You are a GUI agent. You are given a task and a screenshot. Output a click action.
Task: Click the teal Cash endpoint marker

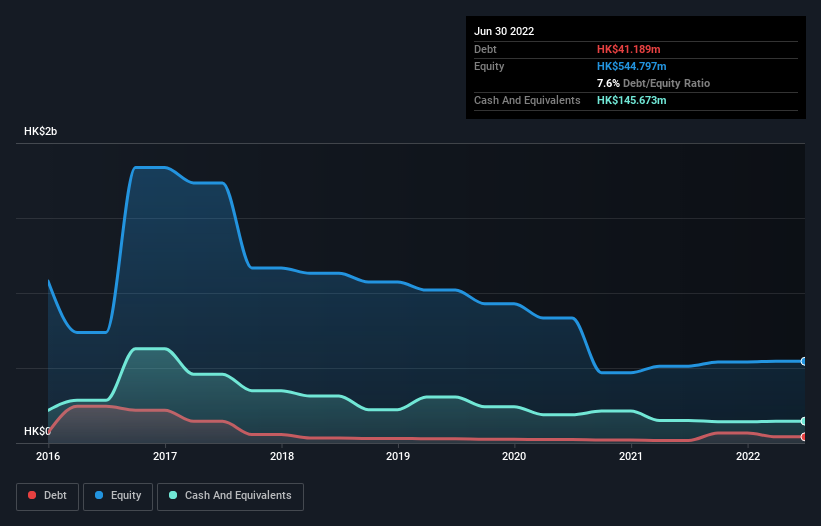(x=804, y=421)
